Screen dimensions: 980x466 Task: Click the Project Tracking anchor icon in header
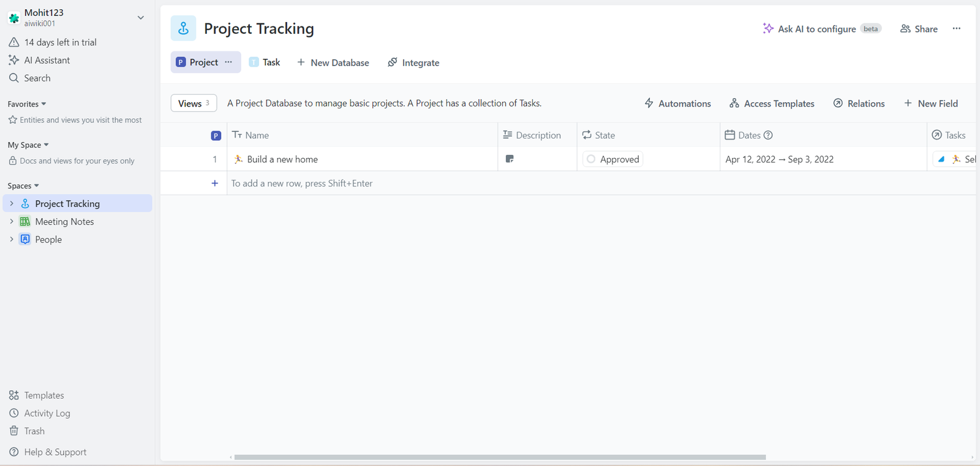183,28
